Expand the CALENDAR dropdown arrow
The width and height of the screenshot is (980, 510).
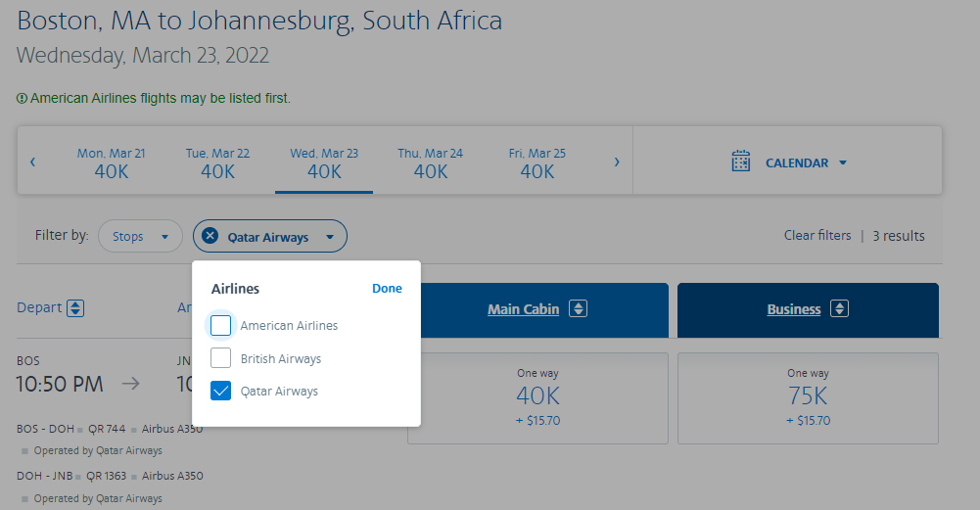coord(843,162)
